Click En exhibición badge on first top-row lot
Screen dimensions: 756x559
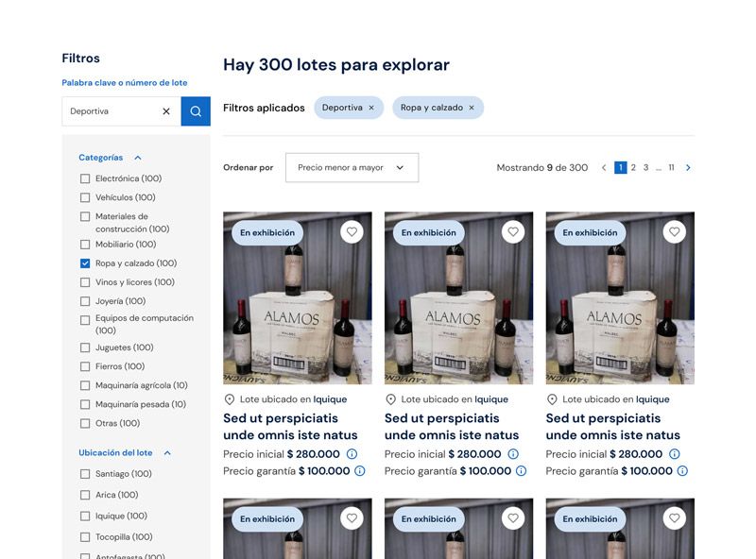click(x=267, y=232)
